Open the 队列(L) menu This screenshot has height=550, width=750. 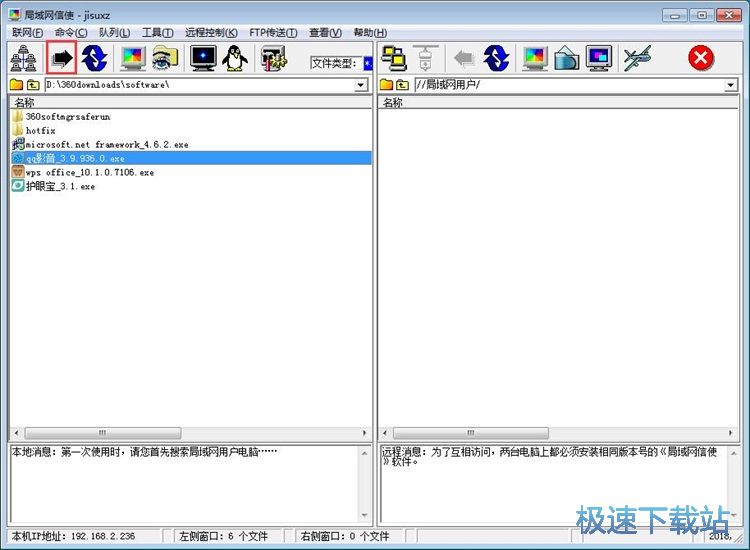coord(114,33)
